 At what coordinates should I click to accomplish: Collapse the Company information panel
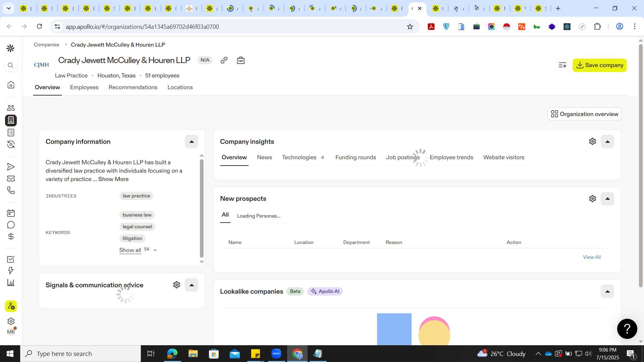click(x=192, y=141)
